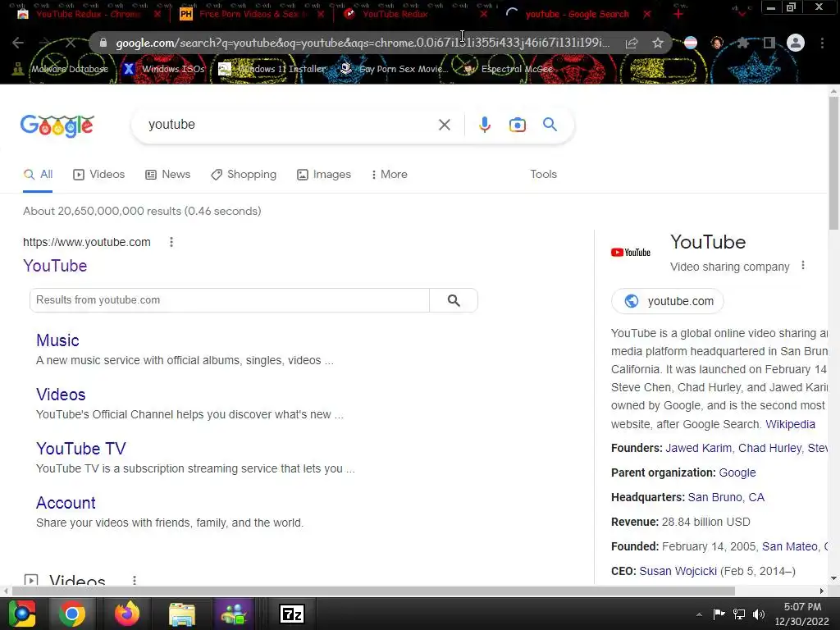The image size is (840, 630).
Task: Open options menu next to youtube.com URL
Action: 171,242
